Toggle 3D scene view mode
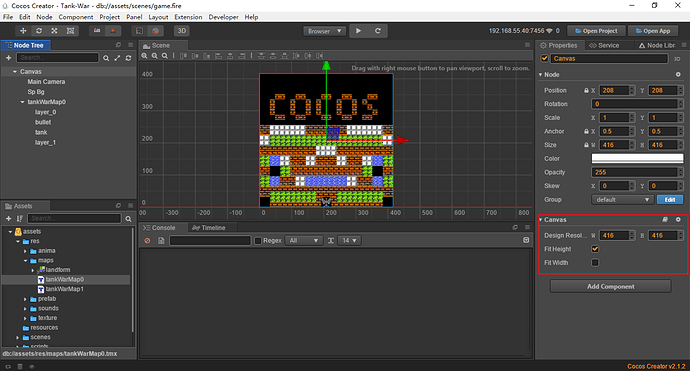690x371 pixels. (x=181, y=31)
